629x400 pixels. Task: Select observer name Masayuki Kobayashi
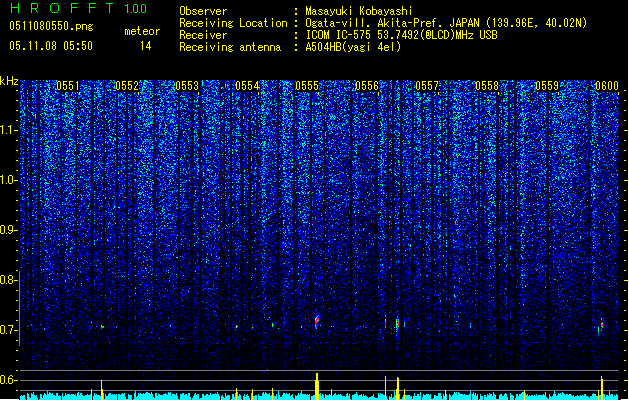[359, 11]
